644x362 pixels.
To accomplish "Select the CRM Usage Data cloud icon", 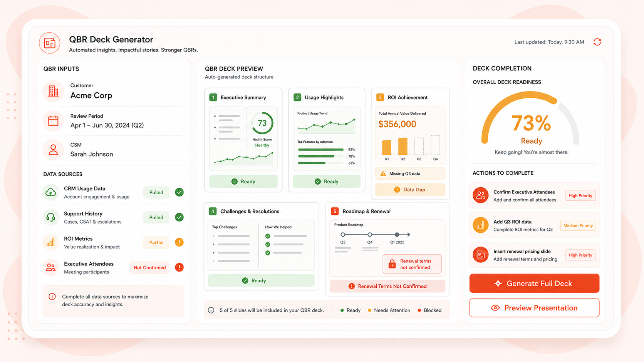I will (x=50, y=192).
